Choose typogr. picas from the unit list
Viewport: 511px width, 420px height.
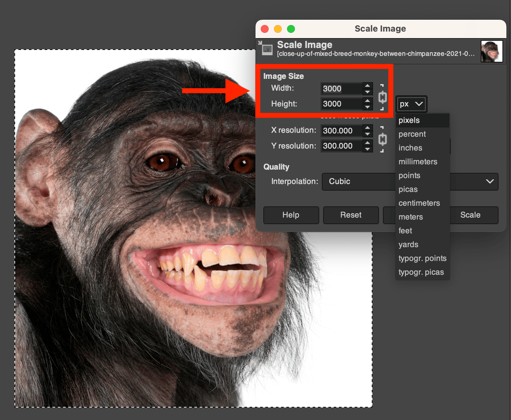[x=421, y=272]
